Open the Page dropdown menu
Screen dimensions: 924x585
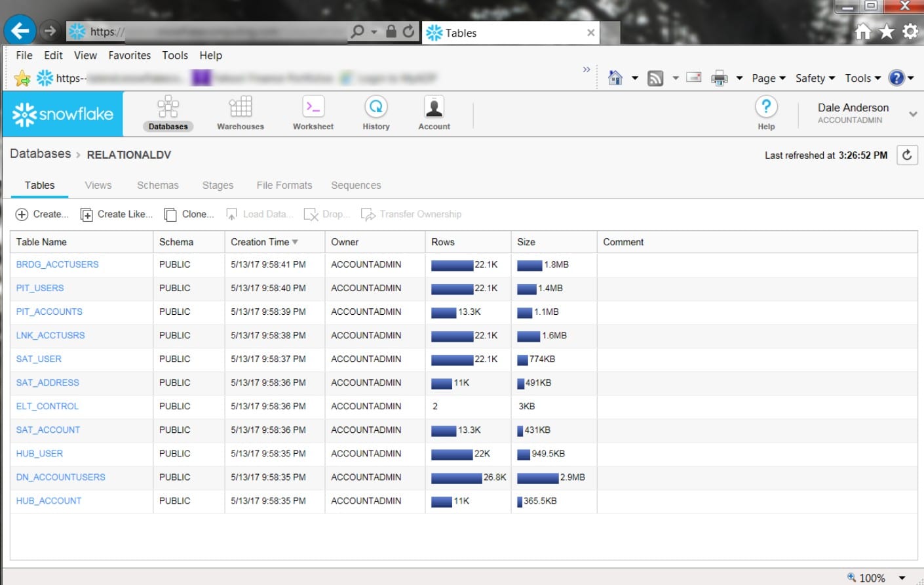(x=769, y=78)
